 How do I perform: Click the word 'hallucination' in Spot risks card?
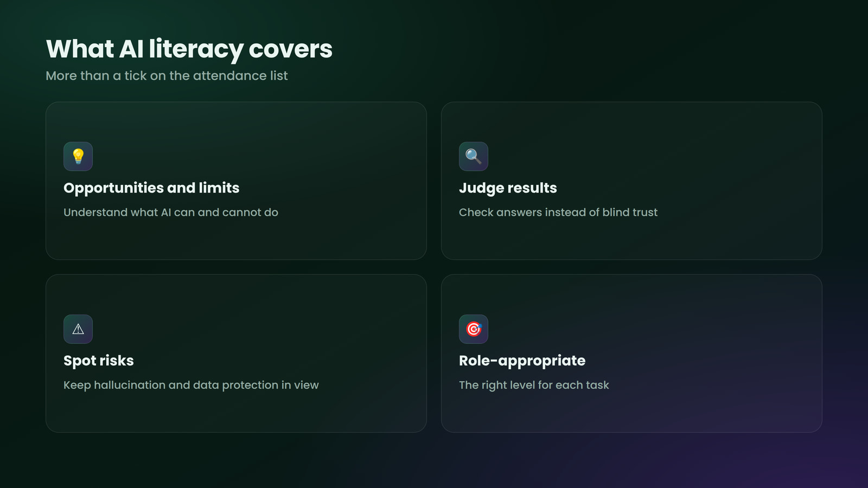[x=130, y=385]
